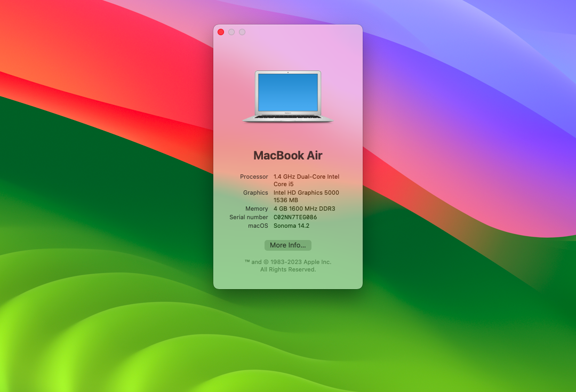Click the serial number C02NN7TEG086
The height and width of the screenshot is (392, 576).
tap(295, 217)
